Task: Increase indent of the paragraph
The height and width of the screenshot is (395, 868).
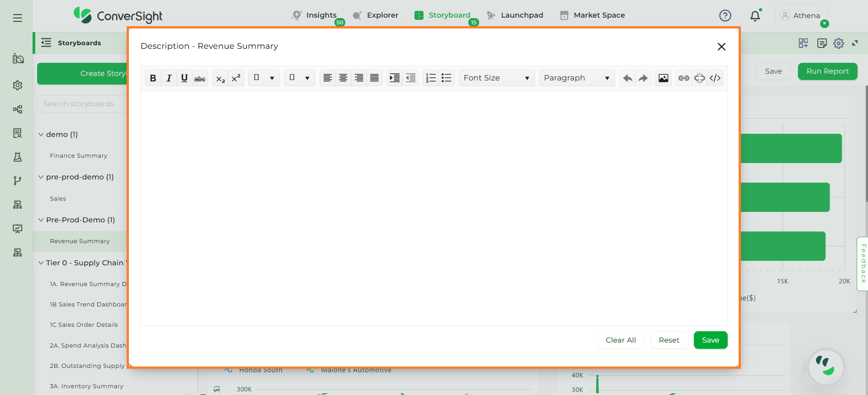Action: (x=394, y=78)
